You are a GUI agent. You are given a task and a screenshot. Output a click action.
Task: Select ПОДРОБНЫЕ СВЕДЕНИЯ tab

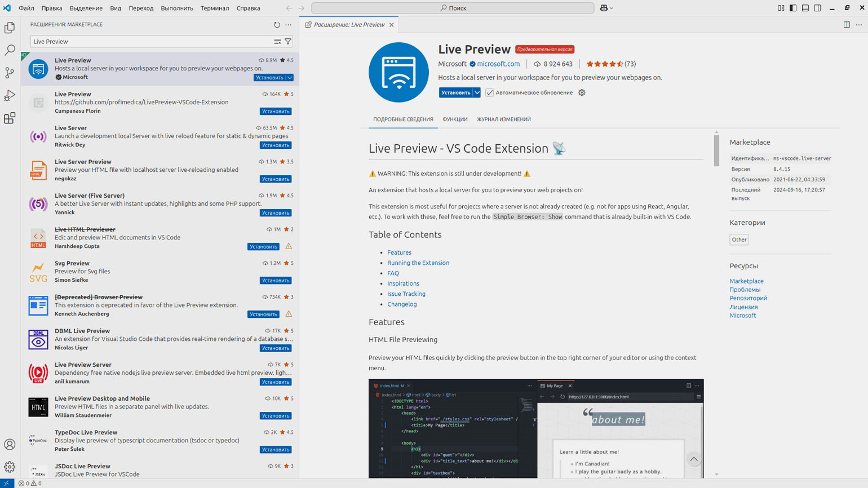(x=403, y=119)
